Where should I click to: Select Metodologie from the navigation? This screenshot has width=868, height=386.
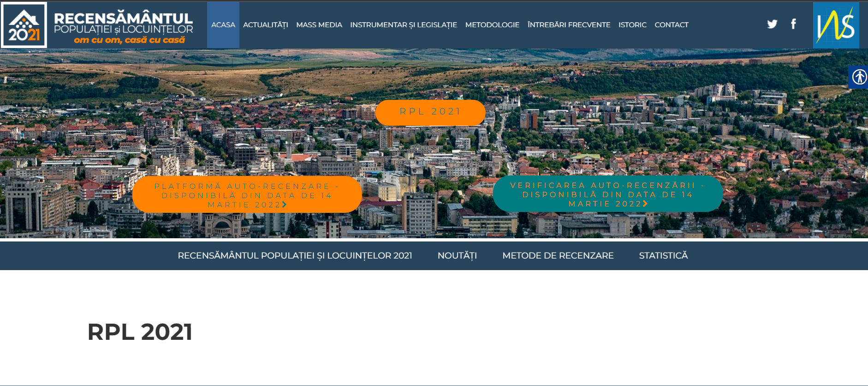[x=492, y=25]
